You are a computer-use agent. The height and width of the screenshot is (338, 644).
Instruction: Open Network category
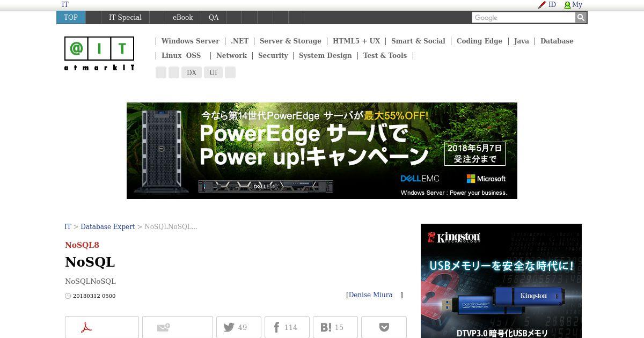(x=231, y=55)
